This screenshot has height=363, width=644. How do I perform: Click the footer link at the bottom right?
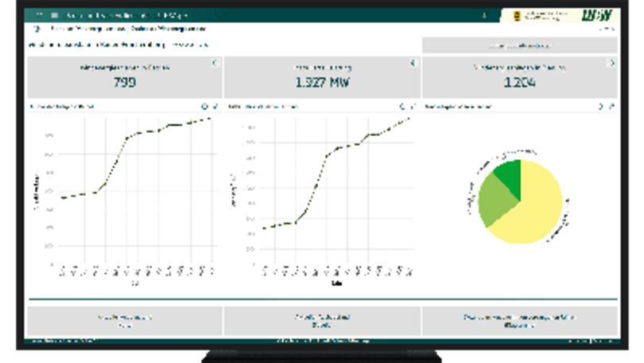point(588,342)
